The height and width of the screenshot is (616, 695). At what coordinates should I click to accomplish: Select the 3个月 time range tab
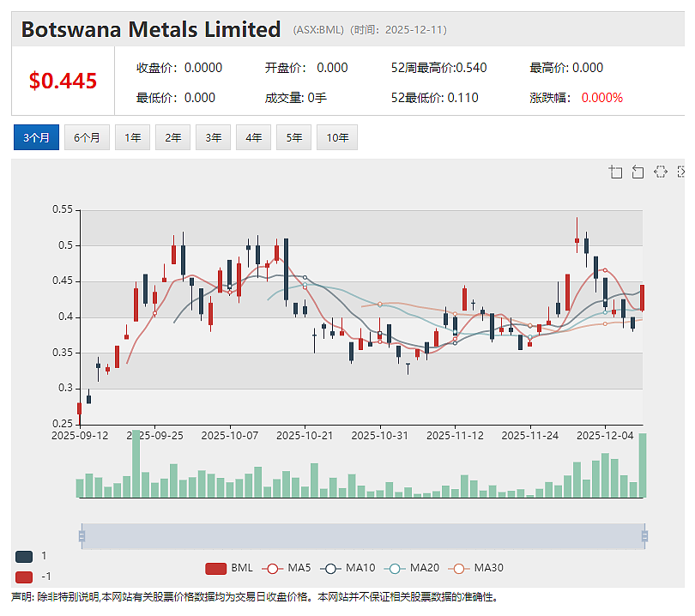coord(36,137)
